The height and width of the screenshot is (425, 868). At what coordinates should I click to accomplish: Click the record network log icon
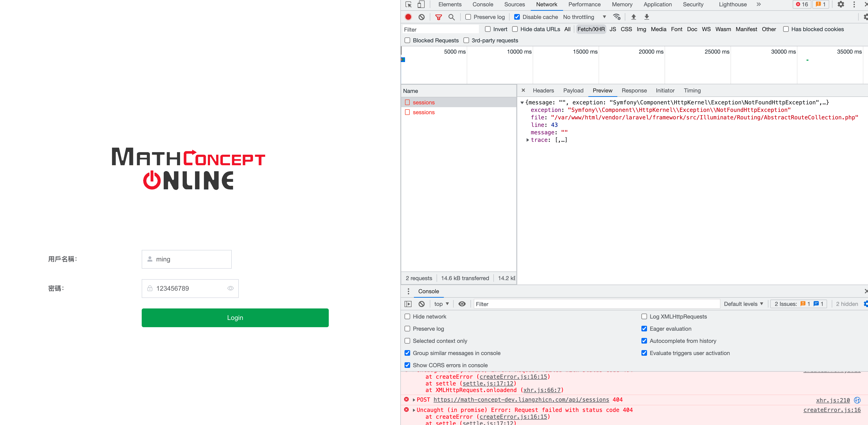(x=408, y=17)
